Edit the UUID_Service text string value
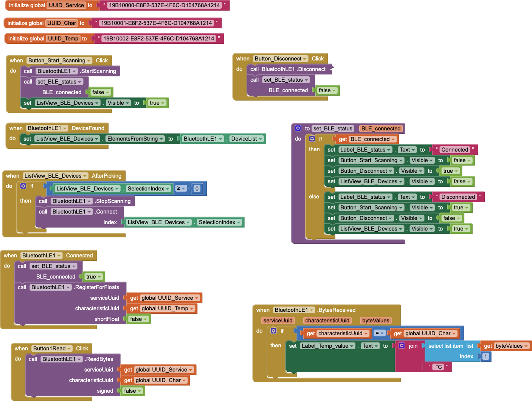532x401 pixels. click(x=164, y=5)
